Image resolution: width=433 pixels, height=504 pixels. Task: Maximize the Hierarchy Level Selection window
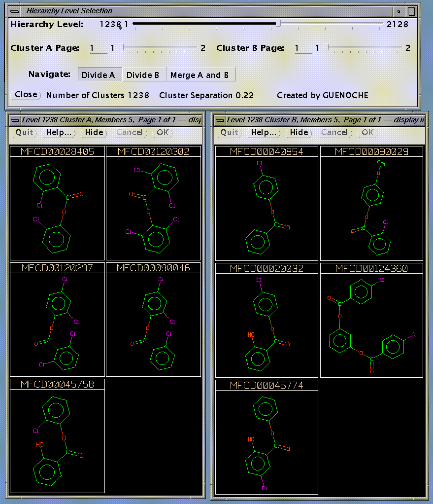click(x=411, y=11)
